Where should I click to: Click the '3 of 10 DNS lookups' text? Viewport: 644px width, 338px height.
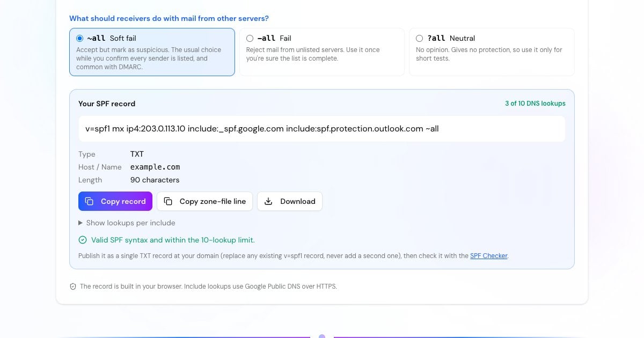click(535, 104)
